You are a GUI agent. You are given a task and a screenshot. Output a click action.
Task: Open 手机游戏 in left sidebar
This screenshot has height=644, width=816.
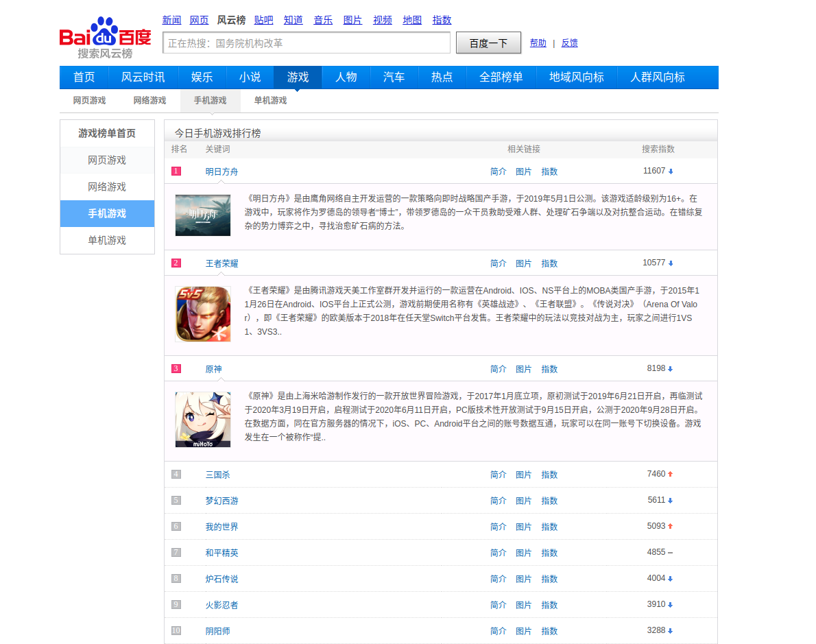coord(107,213)
